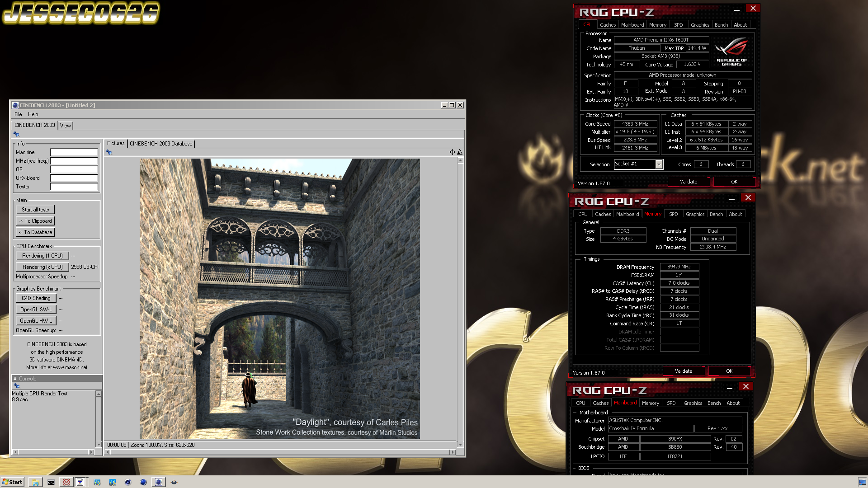This screenshot has width=868, height=488.
Task: Click the Tester input field
Action: (74, 187)
